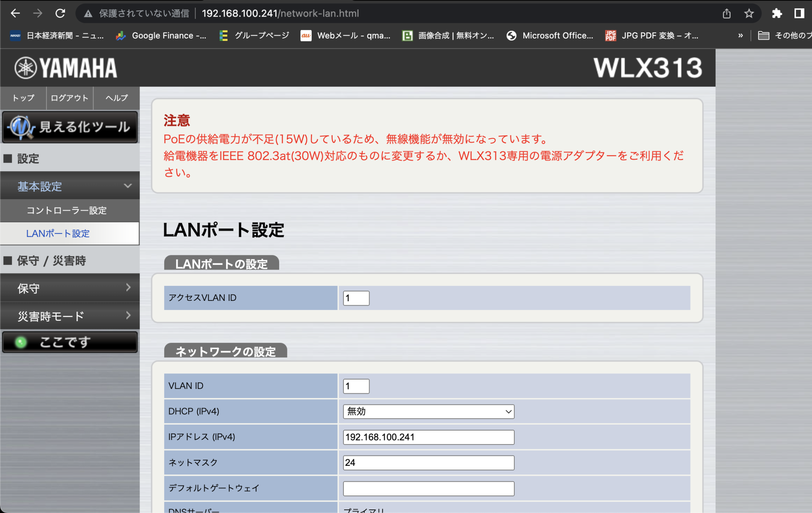Reload the current page
This screenshot has width=812, height=513.
tap(60, 13)
